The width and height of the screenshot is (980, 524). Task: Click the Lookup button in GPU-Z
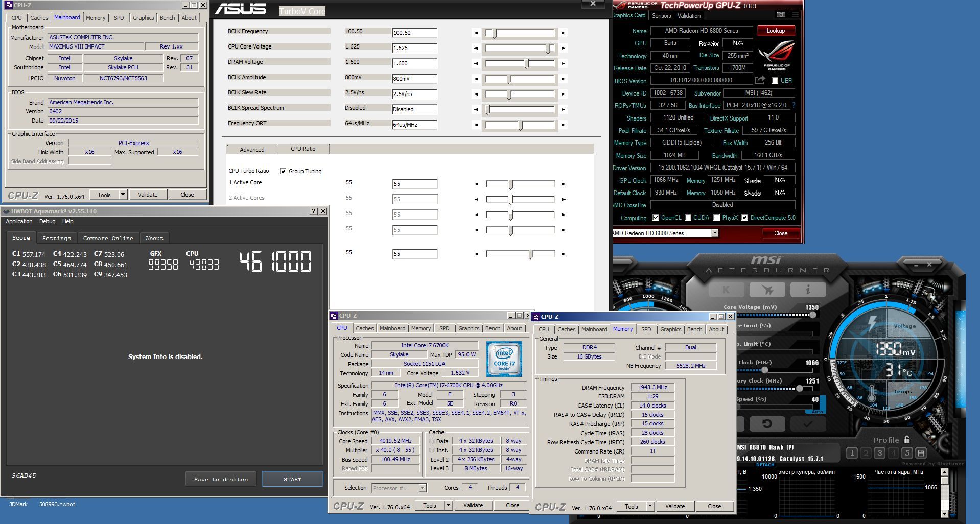coord(776,31)
